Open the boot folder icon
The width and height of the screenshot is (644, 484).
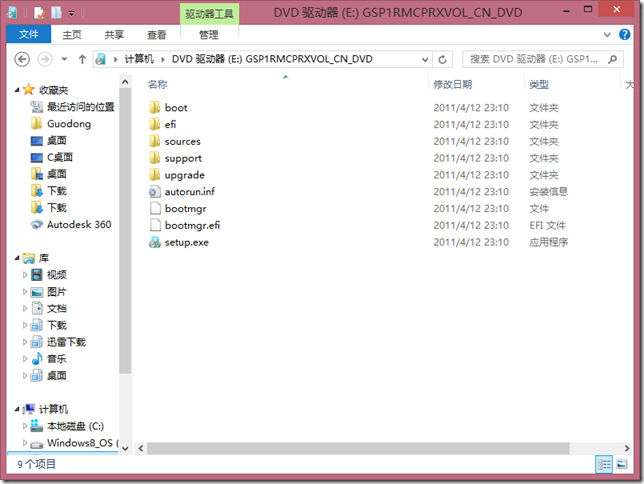[155, 108]
